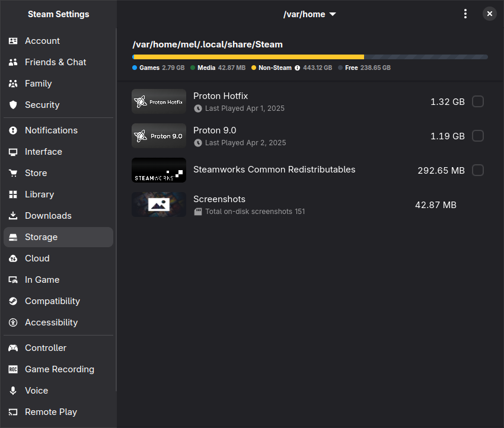Viewport: 504px width, 428px height.
Task: Click the Proton 9.0 thumbnail
Action: click(x=159, y=136)
